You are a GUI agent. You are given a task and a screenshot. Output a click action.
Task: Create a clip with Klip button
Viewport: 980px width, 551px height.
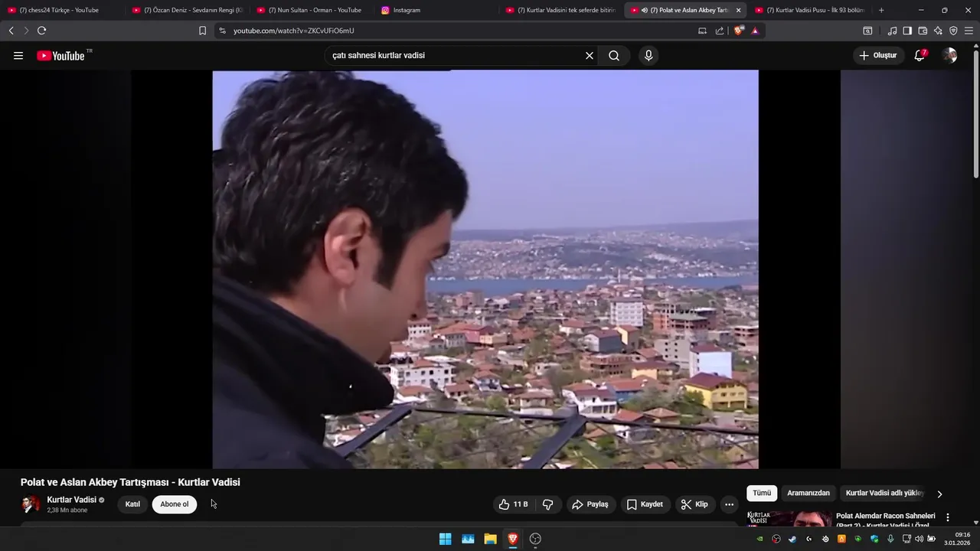coord(694,504)
